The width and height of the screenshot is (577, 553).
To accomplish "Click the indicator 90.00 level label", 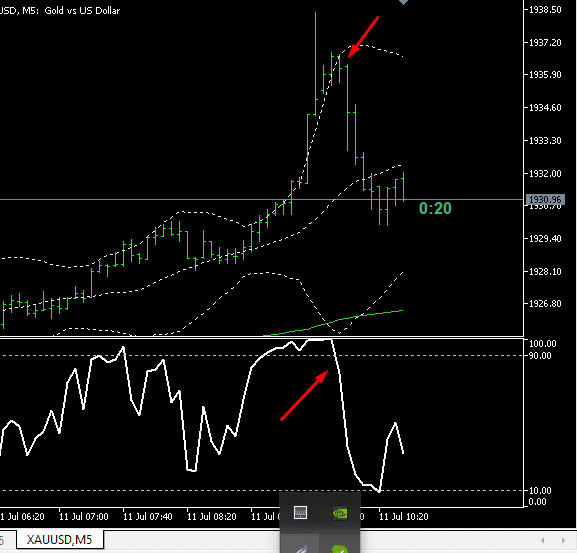I will pyautogui.click(x=540, y=356).
